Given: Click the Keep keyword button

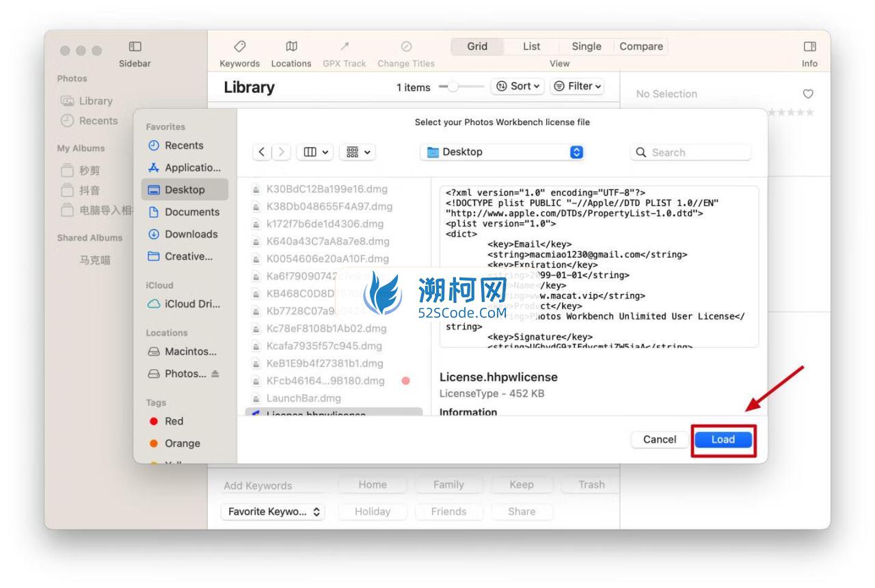Looking at the screenshot, I should pyautogui.click(x=521, y=485).
